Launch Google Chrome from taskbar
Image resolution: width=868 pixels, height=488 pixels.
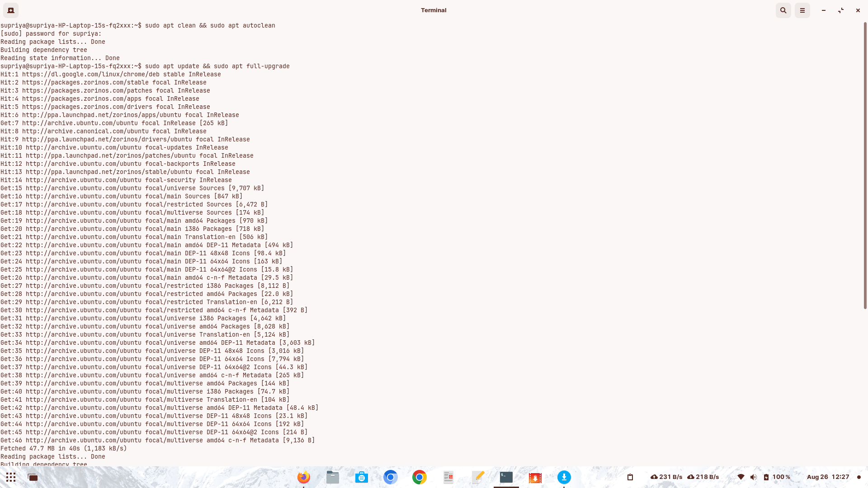click(x=420, y=477)
